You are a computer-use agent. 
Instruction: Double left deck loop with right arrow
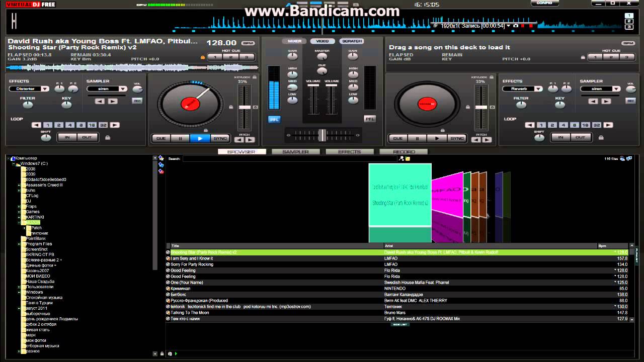(x=115, y=125)
